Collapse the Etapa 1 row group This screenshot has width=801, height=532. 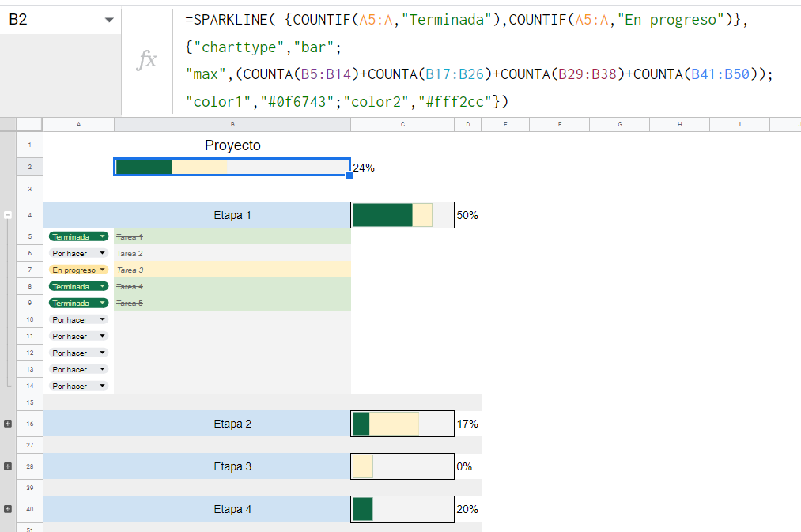coord(8,215)
